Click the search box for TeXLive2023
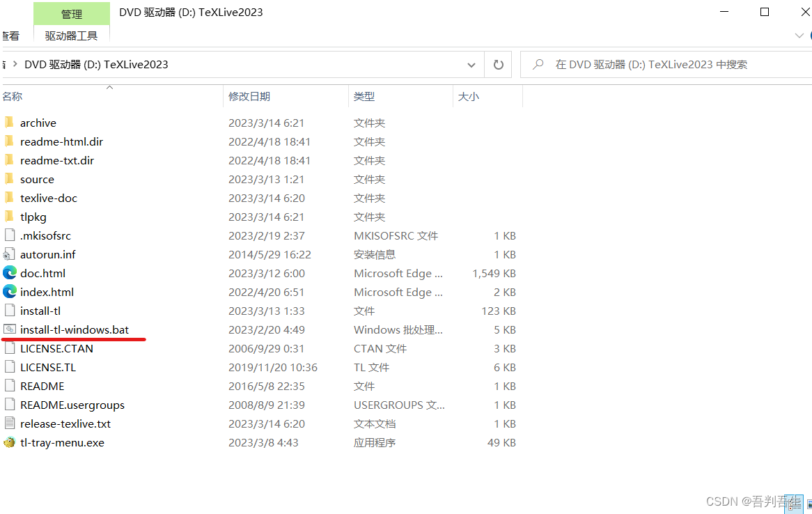Screen dimensions: 812x514 pos(666,65)
